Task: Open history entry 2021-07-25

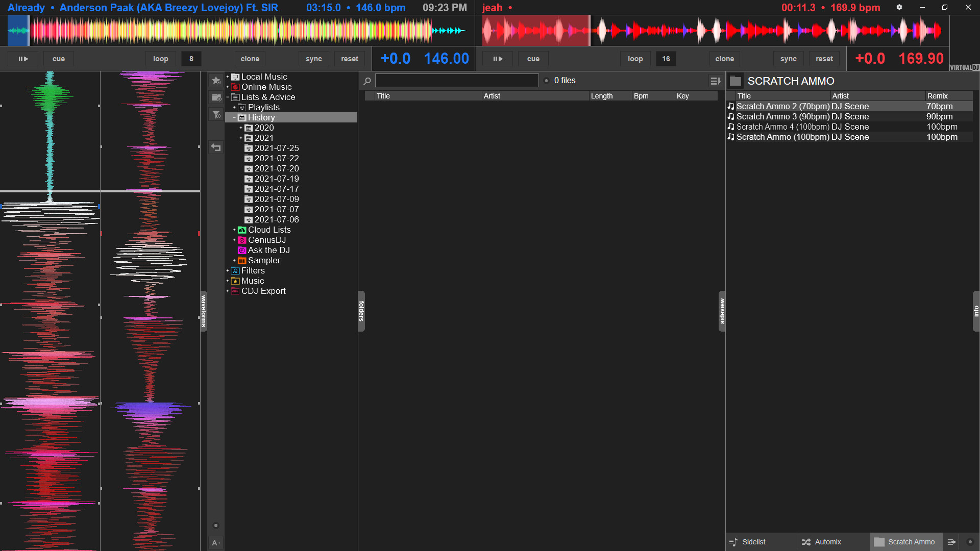Action: (276, 148)
